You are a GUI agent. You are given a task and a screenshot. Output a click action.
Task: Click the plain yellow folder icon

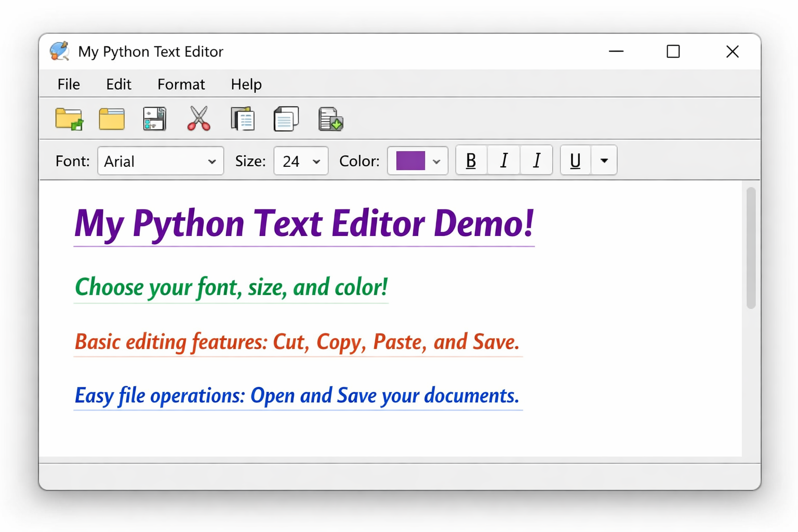[112, 119]
